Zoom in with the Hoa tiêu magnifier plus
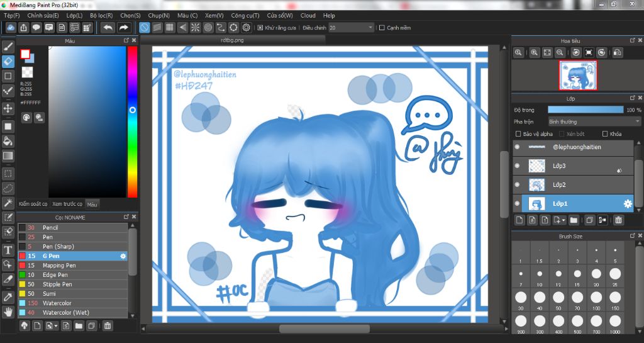The width and height of the screenshot is (644, 343). coord(535,53)
